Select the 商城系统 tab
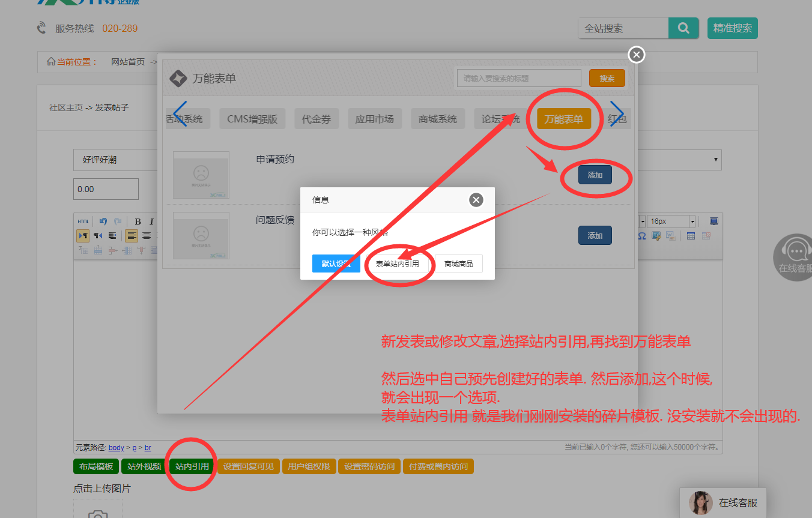812x518 pixels. pos(437,119)
